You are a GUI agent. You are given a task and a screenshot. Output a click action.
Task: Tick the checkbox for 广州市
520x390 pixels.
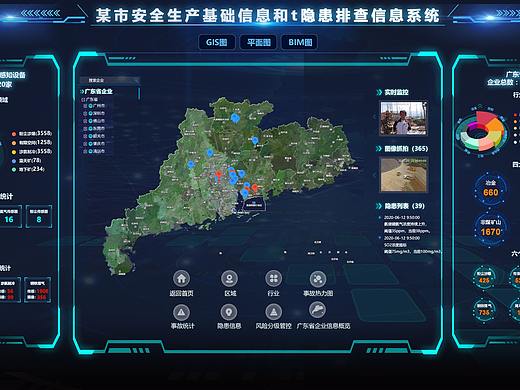tap(85, 106)
